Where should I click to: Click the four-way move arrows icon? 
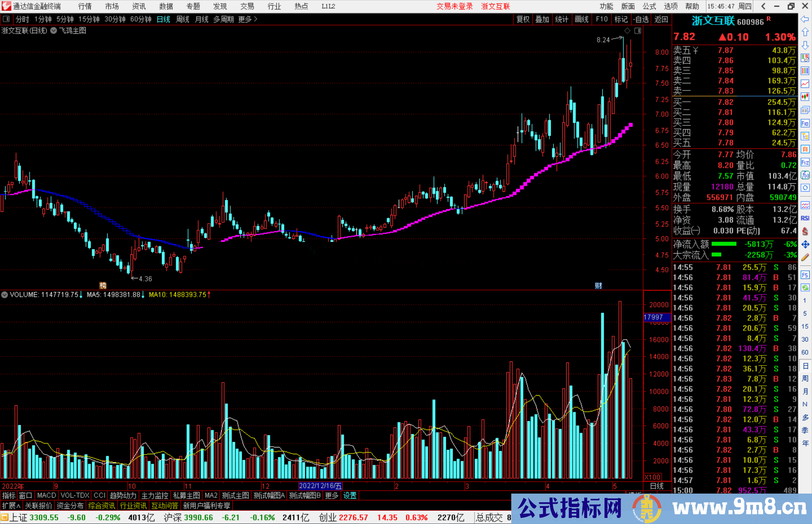pos(805,245)
